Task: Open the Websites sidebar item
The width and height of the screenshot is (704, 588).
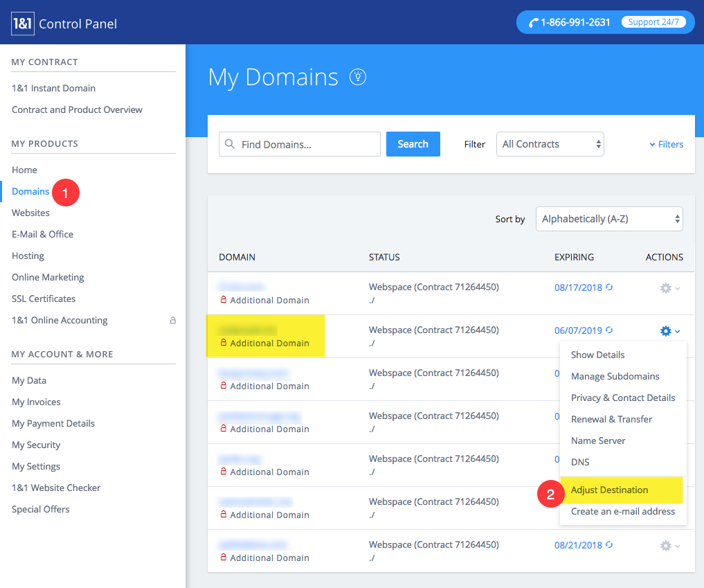Action: click(x=30, y=213)
